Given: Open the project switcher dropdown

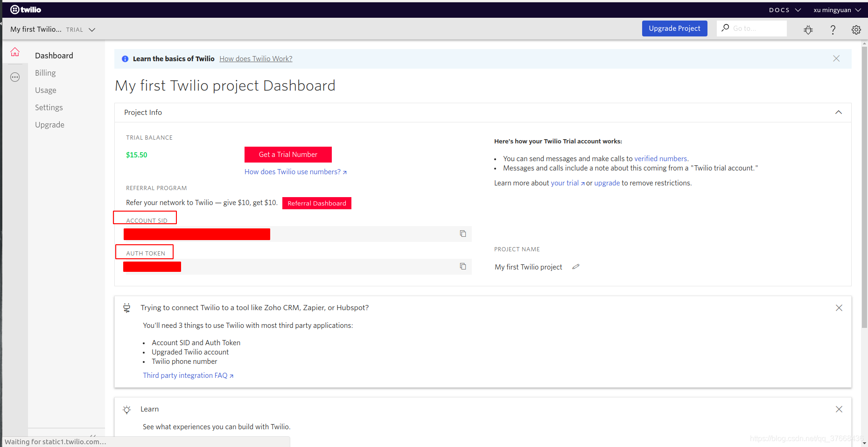Looking at the screenshot, I should tap(53, 29).
